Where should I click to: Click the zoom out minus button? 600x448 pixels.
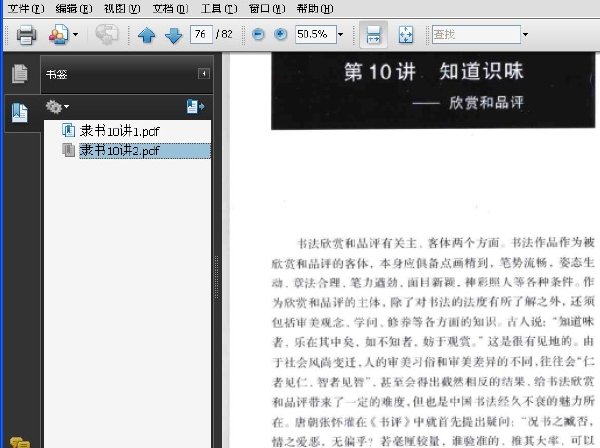pos(258,34)
